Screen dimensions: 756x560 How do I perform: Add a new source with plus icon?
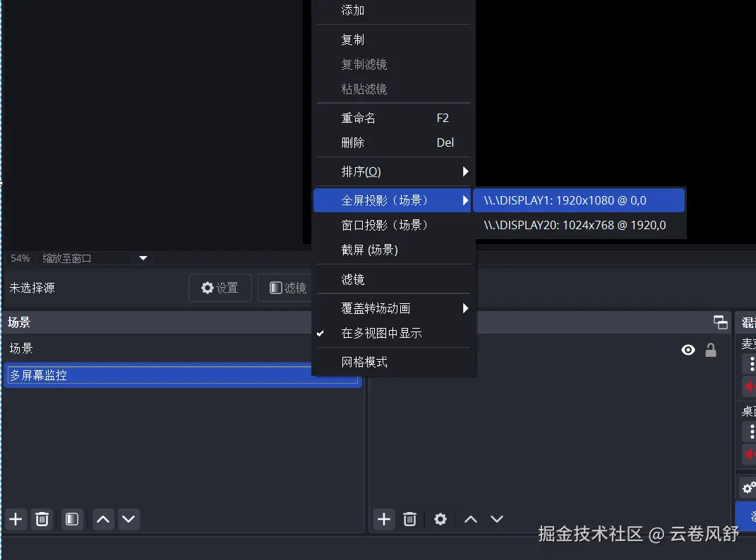pyautogui.click(x=384, y=519)
